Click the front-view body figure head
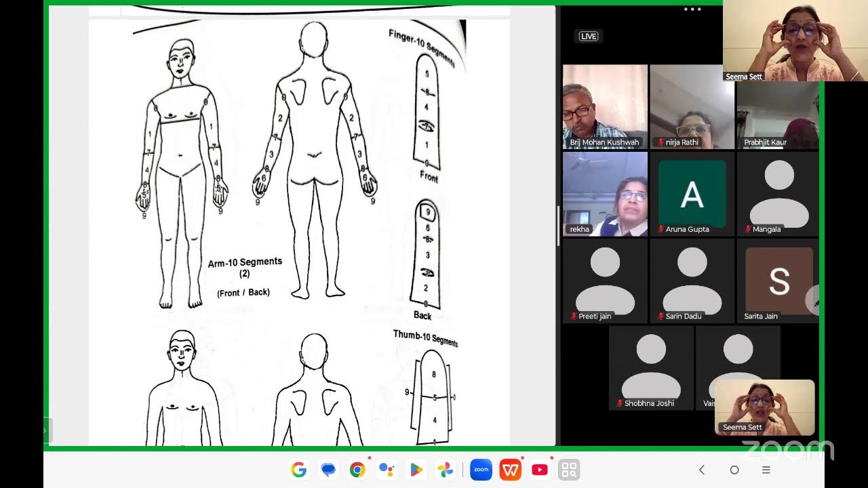 click(181, 60)
